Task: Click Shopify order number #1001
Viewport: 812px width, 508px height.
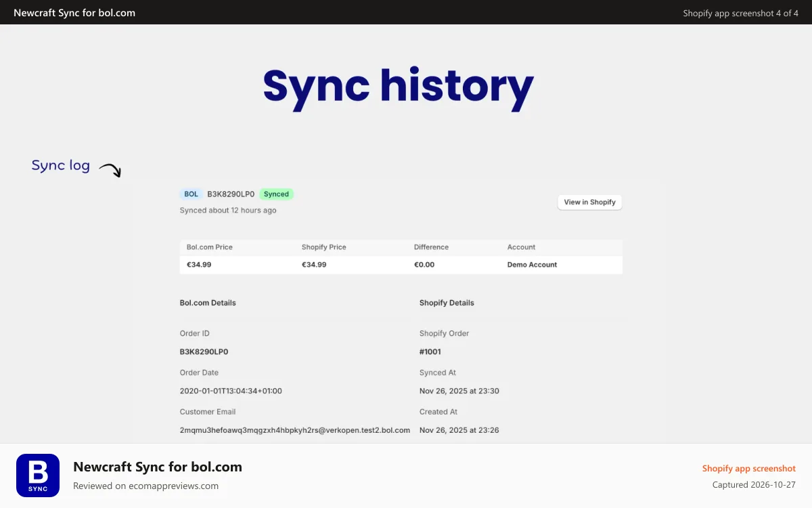Action: 430,352
